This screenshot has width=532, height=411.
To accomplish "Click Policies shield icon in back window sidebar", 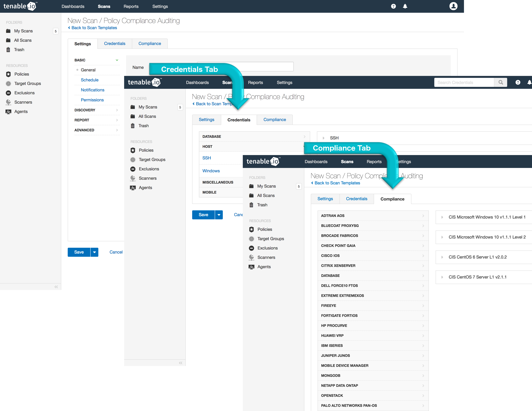I will 9,74.
